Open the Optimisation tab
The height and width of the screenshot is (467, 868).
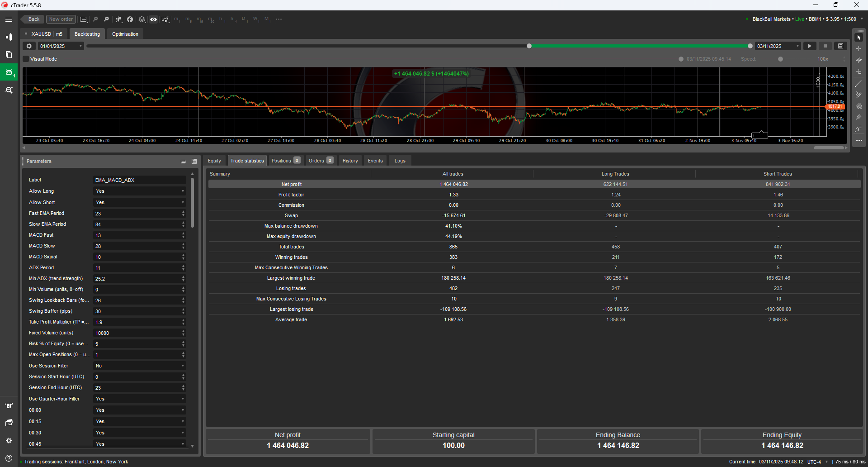click(x=125, y=33)
